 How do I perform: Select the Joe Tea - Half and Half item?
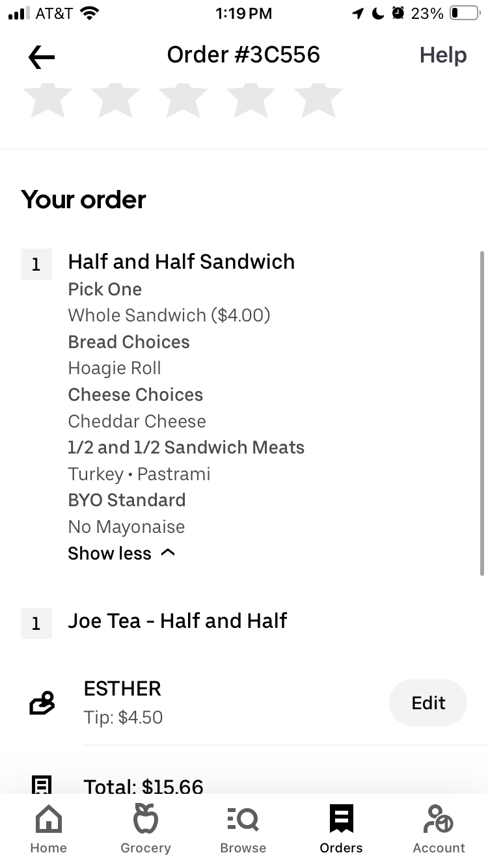click(177, 621)
